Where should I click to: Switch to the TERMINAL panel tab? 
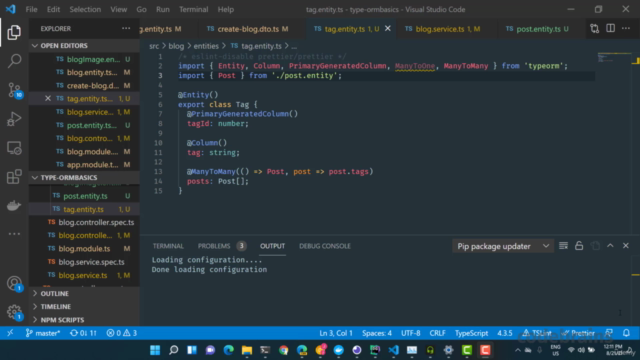(168, 246)
